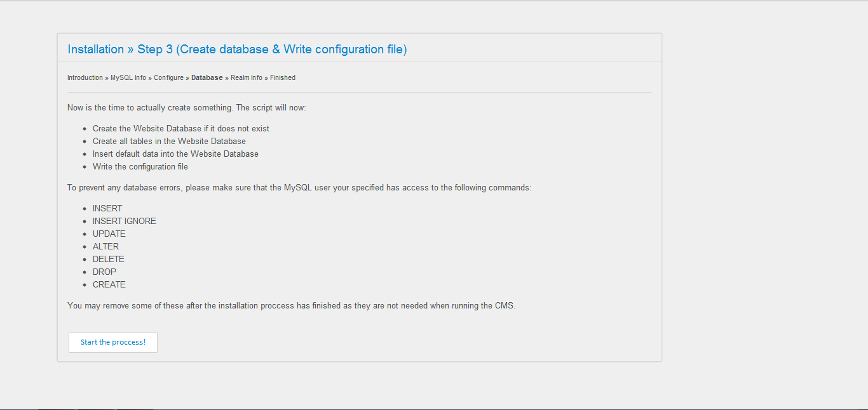Click the bold Database breadcrumb step

pos(207,78)
